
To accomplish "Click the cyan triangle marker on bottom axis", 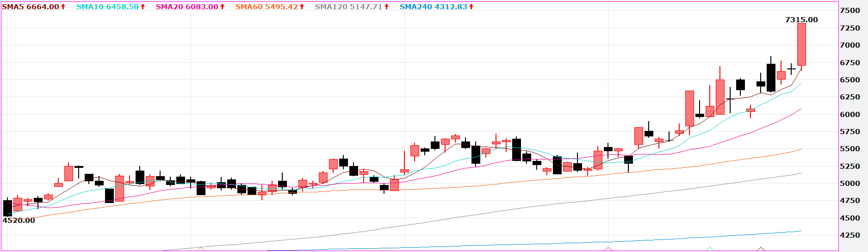I will (x=710, y=249).
